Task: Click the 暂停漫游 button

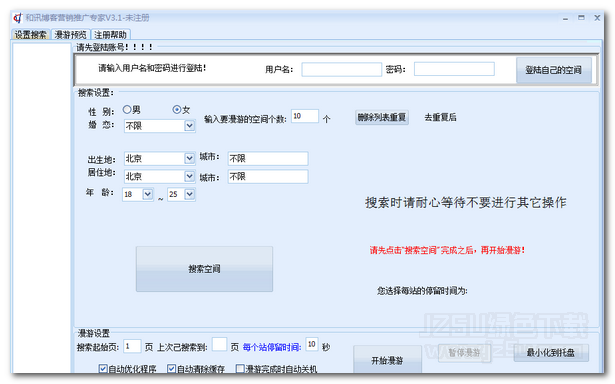Action: [x=464, y=353]
